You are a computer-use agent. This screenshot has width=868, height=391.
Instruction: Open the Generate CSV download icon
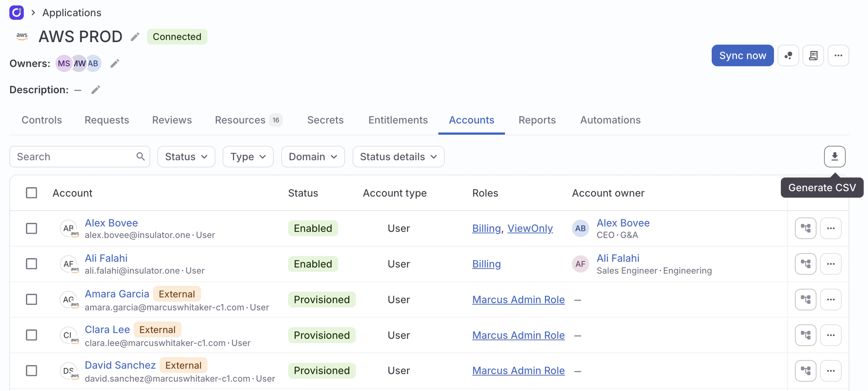(x=835, y=156)
